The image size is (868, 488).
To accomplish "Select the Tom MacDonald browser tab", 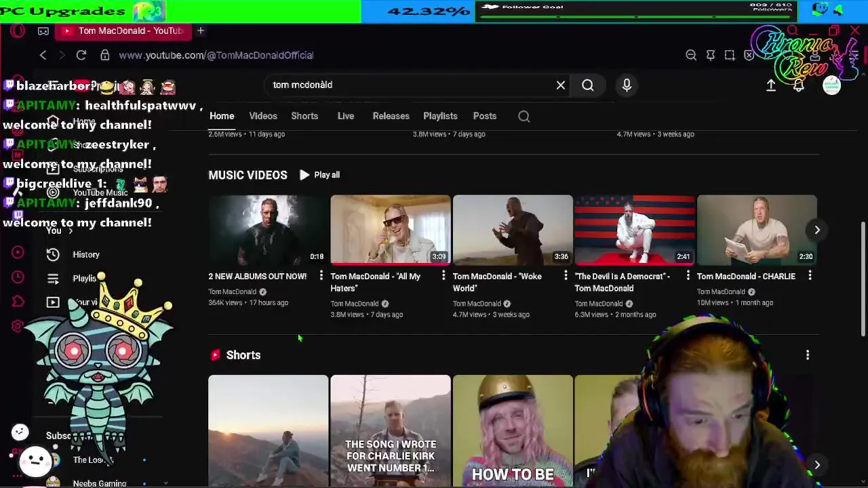I will [122, 30].
